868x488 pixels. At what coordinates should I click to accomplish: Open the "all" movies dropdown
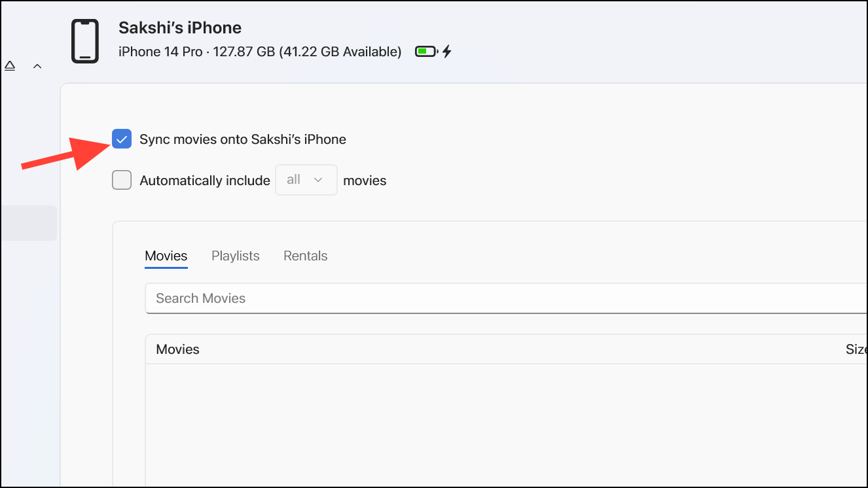306,180
